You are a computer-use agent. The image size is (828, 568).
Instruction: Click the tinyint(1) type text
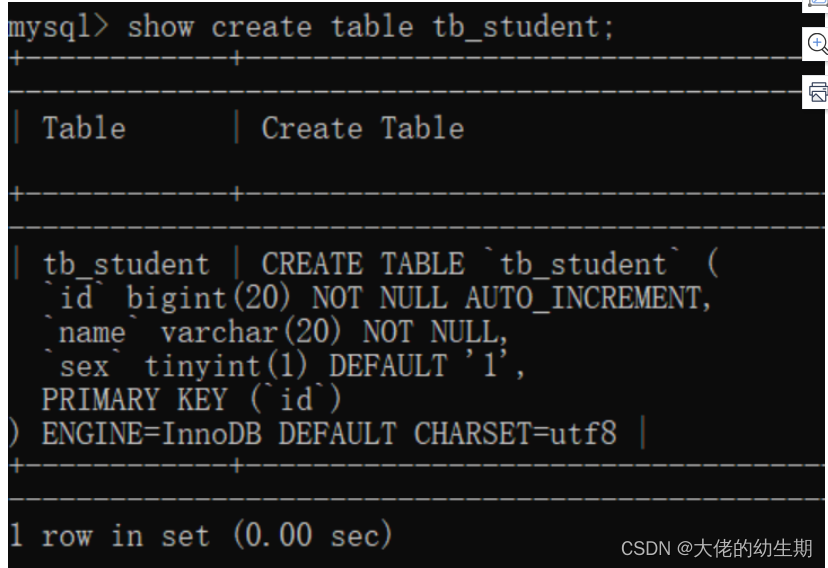[x=226, y=366]
